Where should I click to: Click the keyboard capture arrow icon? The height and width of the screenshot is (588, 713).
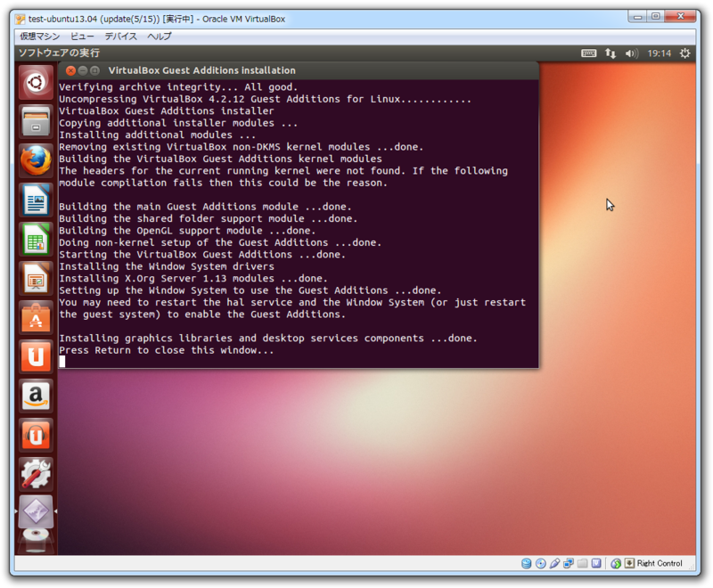click(629, 563)
